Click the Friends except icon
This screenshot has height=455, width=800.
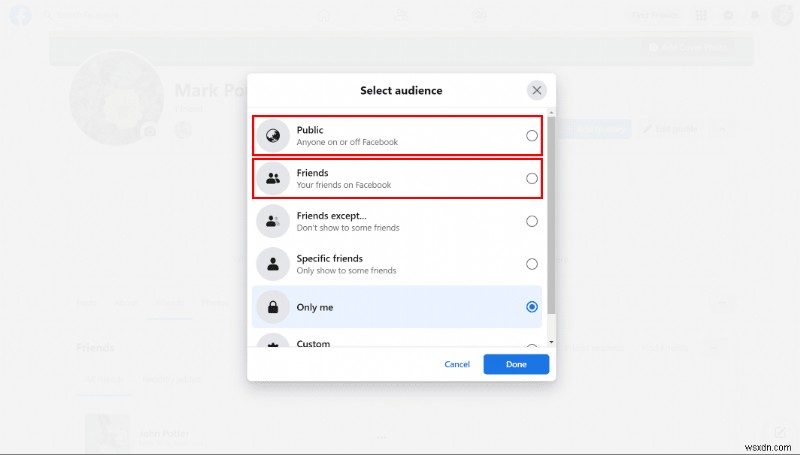click(x=273, y=221)
